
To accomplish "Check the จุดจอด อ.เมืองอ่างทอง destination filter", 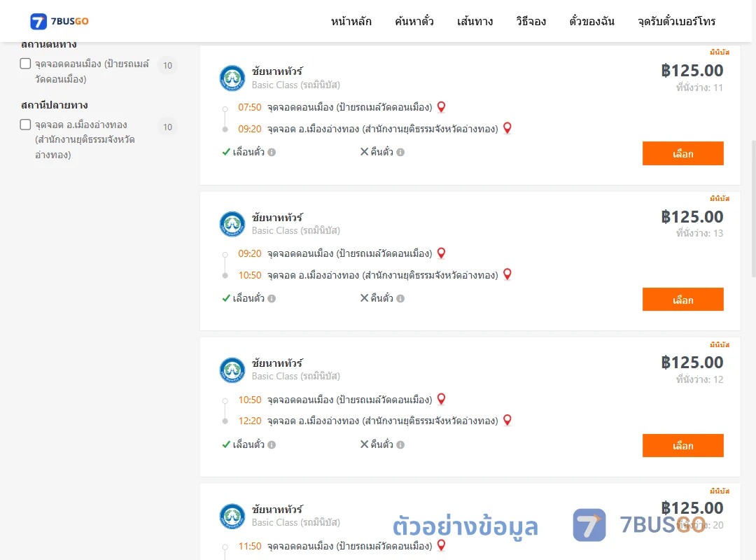I will pyautogui.click(x=26, y=125).
